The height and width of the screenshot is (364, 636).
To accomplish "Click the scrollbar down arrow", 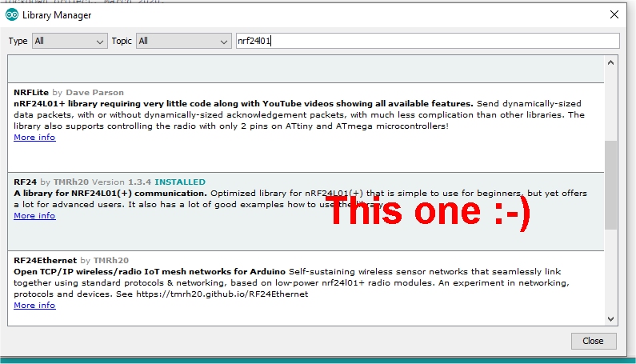I will point(611,318).
